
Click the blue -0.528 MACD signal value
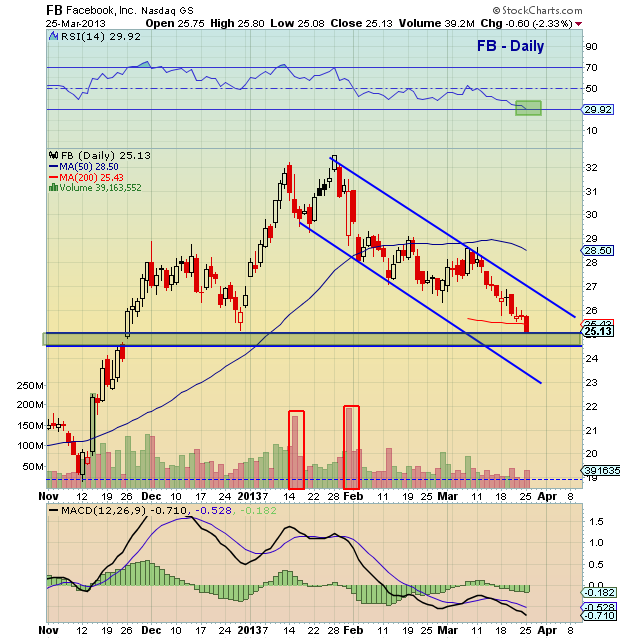coord(213,510)
